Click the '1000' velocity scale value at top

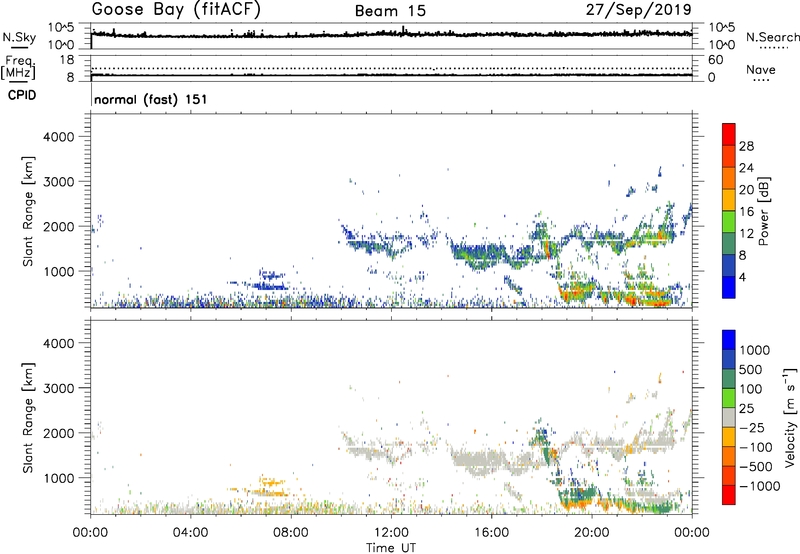[x=754, y=350]
